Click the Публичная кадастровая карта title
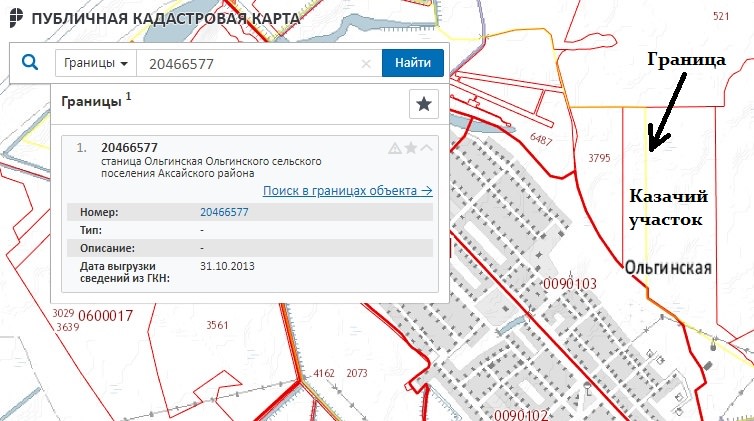Screen dimensions: 754x421 tap(166, 19)
